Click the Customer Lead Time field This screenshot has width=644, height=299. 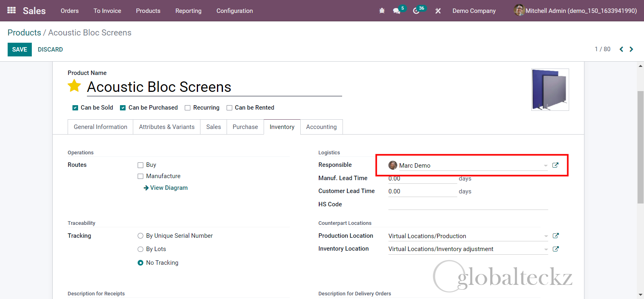(422, 191)
